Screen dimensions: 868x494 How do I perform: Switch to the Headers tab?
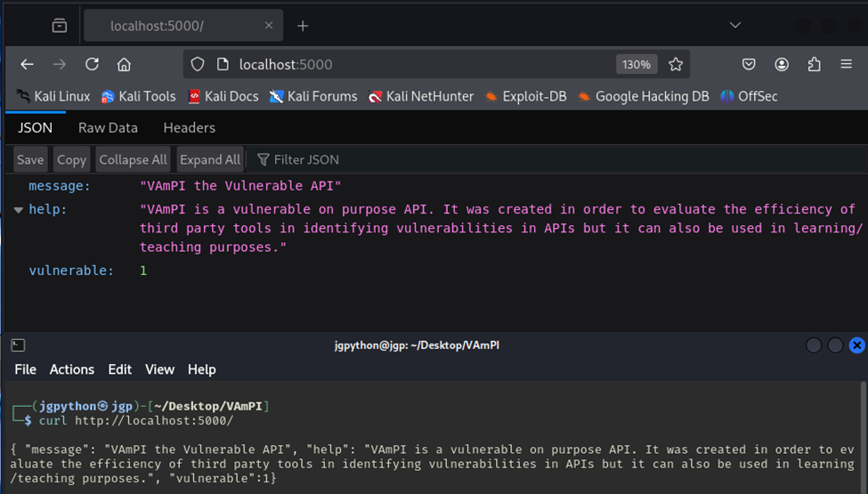[190, 128]
